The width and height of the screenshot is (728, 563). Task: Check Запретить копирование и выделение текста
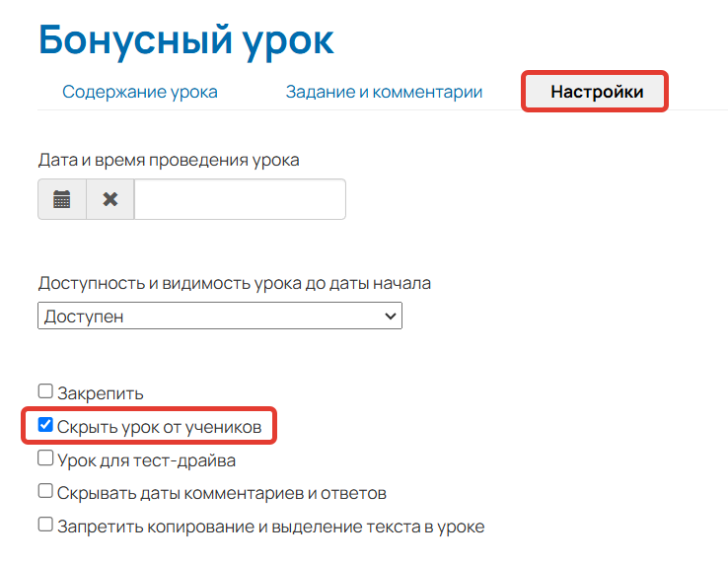[45, 525]
